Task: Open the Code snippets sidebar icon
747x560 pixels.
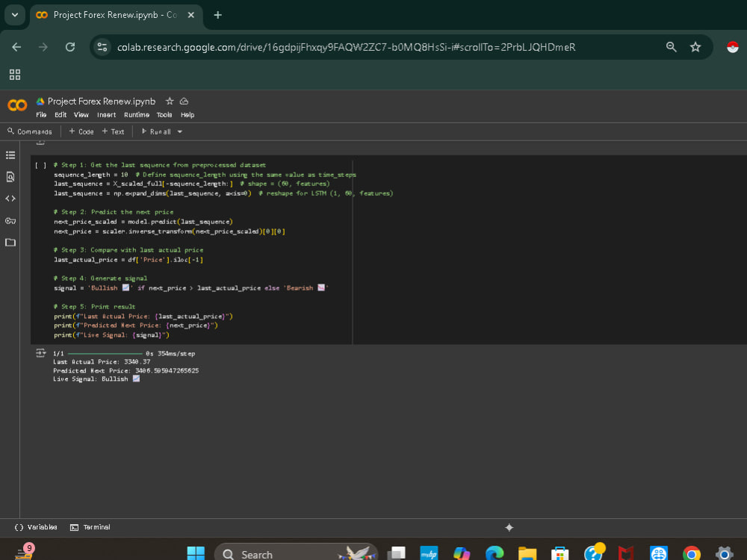Action: pyautogui.click(x=10, y=199)
